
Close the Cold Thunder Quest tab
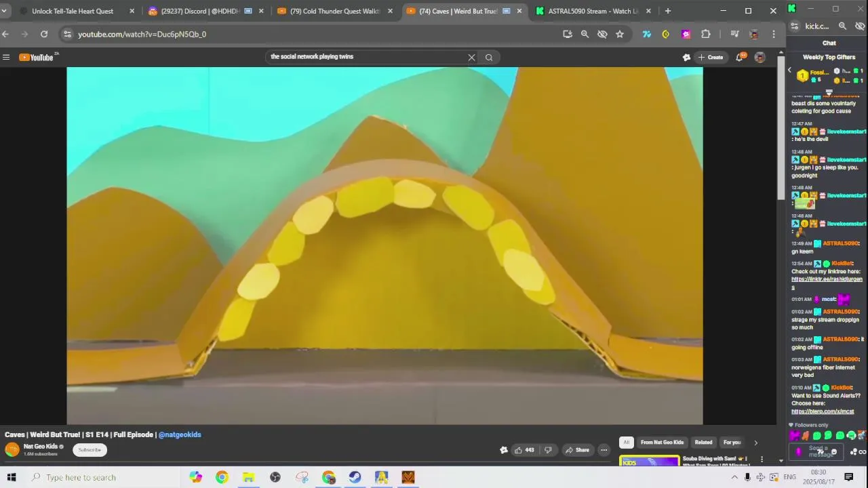(390, 11)
